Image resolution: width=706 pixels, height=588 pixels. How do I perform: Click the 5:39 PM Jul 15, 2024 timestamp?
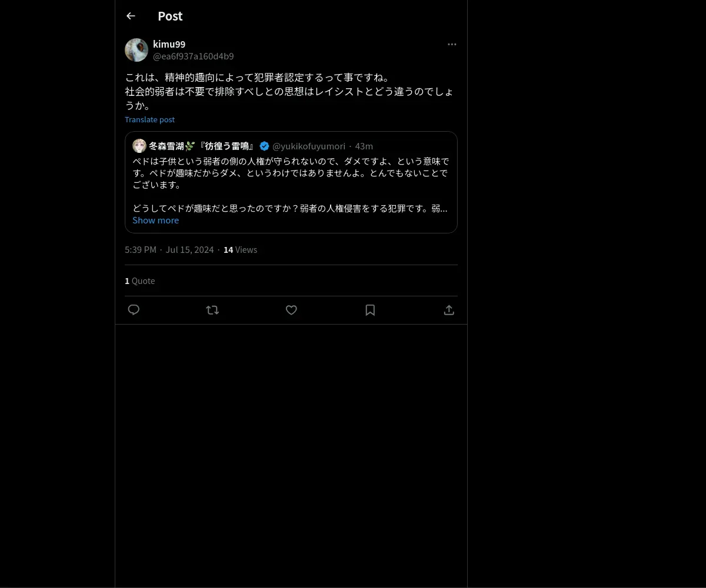(169, 250)
